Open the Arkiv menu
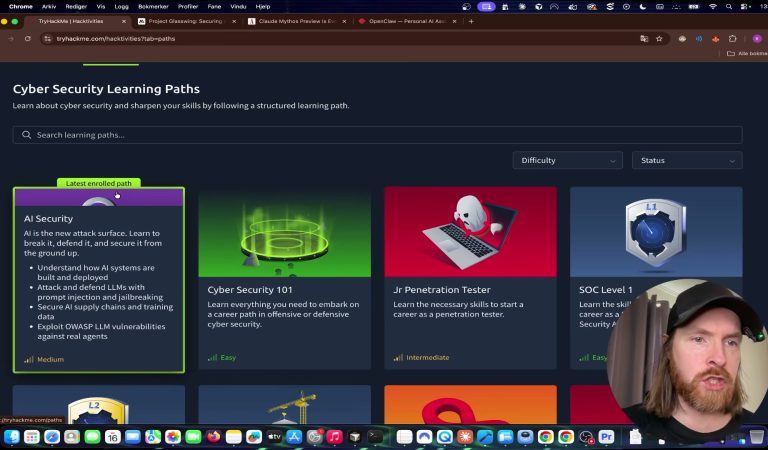 pyautogui.click(x=49, y=6)
